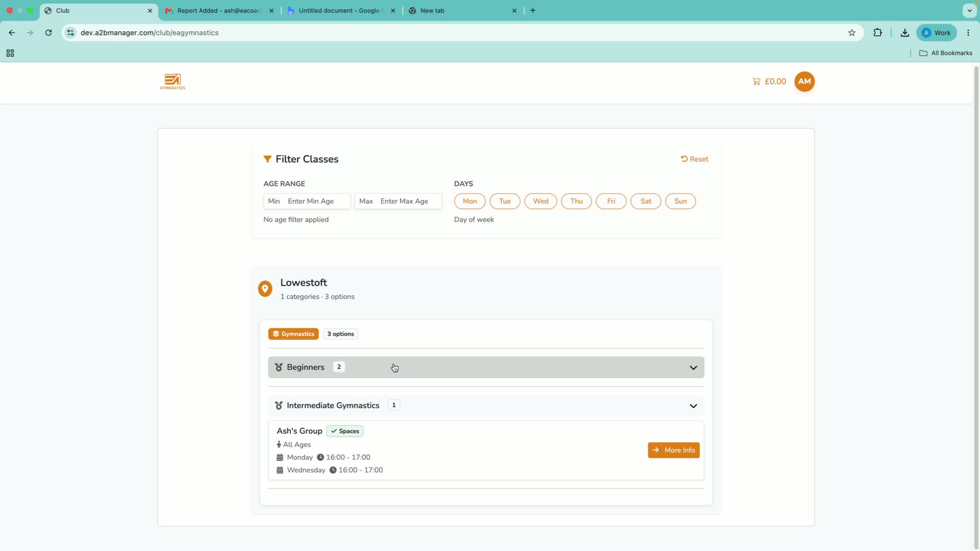The image size is (980, 551).
Task: Open the browser extensions puzzle icon
Action: click(x=877, y=33)
